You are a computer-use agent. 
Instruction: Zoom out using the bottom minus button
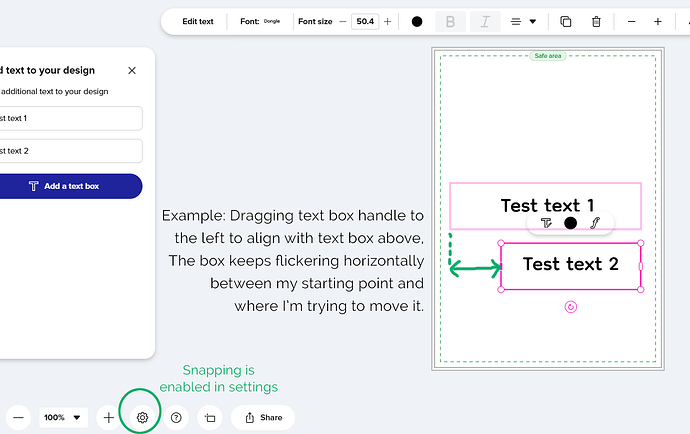pos(18,417)
